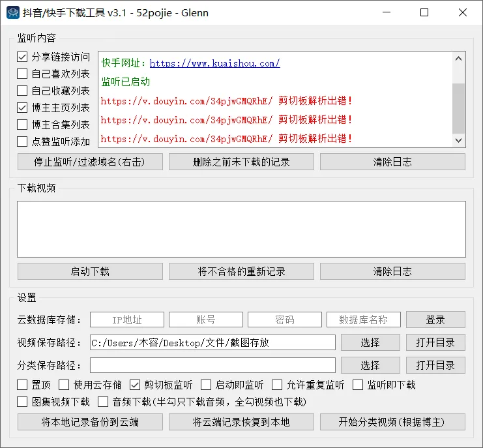Image resolution: width=483 pixels, height=448 pixels.
Task: Click 将云端记录恢复到本地 button
Action: 241,422
